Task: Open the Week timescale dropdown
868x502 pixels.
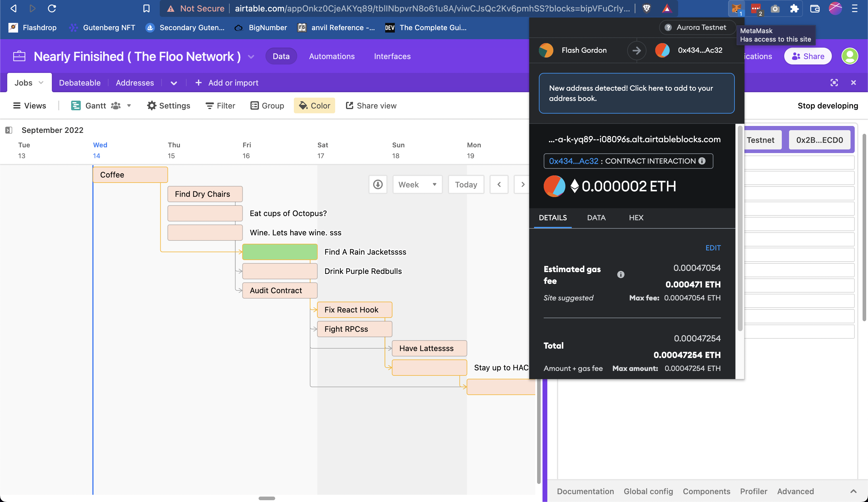Action: coord(417,184)
